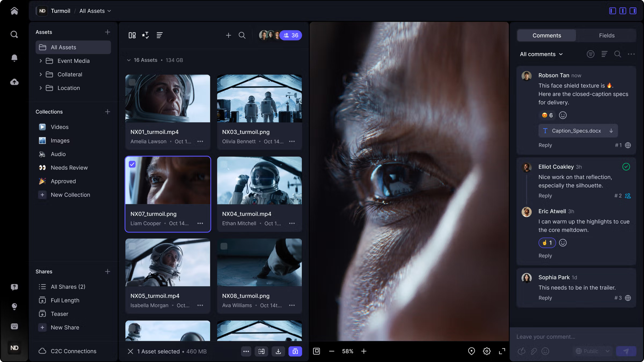Open the All comments dropdown
This screenshot has height=362, width=644.
click(x=541, y=54)
